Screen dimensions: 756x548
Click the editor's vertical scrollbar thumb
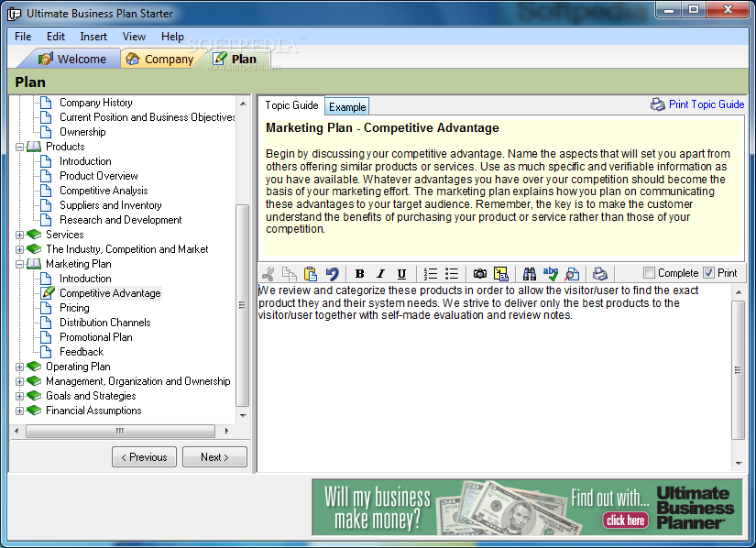(739, 370)
